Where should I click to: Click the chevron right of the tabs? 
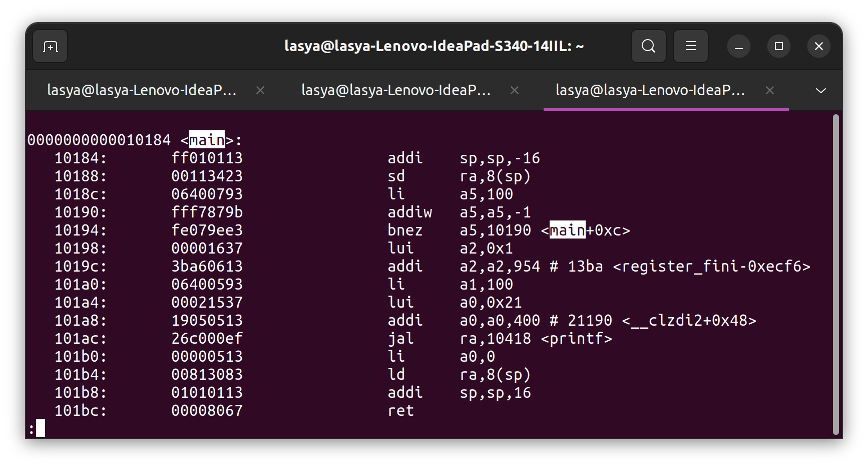[820, 91]
